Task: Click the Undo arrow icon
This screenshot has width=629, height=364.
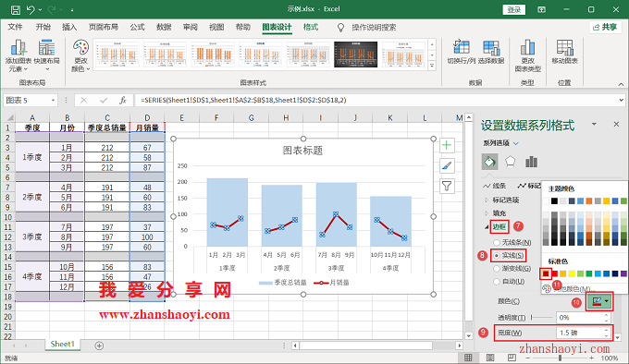Action: (31, 9)
